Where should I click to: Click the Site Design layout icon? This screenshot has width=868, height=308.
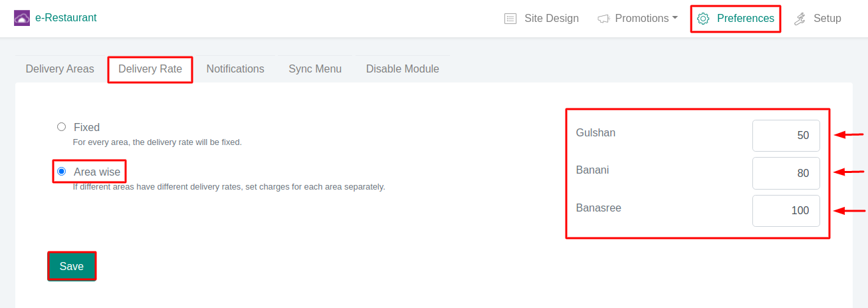coord(510,19)
